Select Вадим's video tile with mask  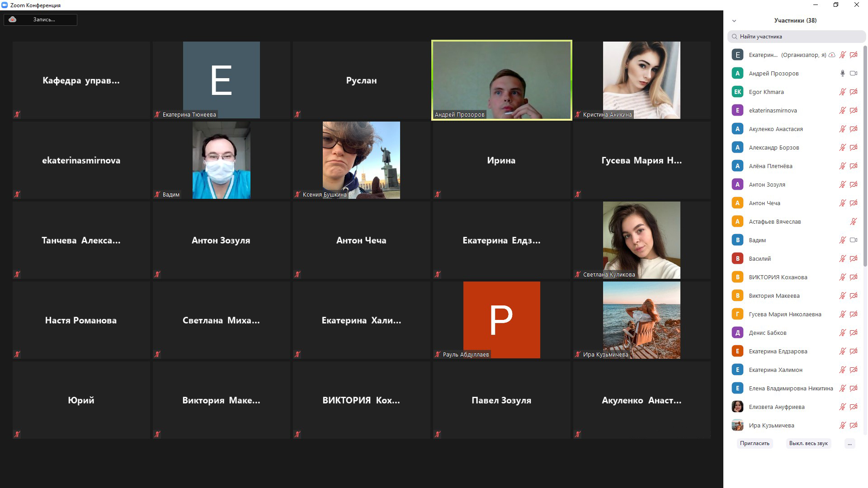click(x=221, y=160)
